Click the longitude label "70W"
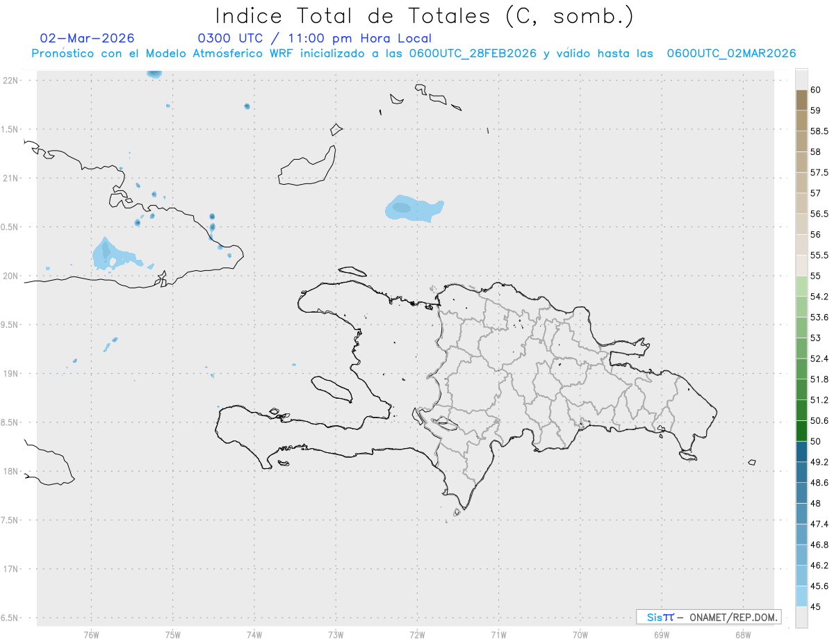This screenshot has width=834, height=644. (x=580, y=635)
